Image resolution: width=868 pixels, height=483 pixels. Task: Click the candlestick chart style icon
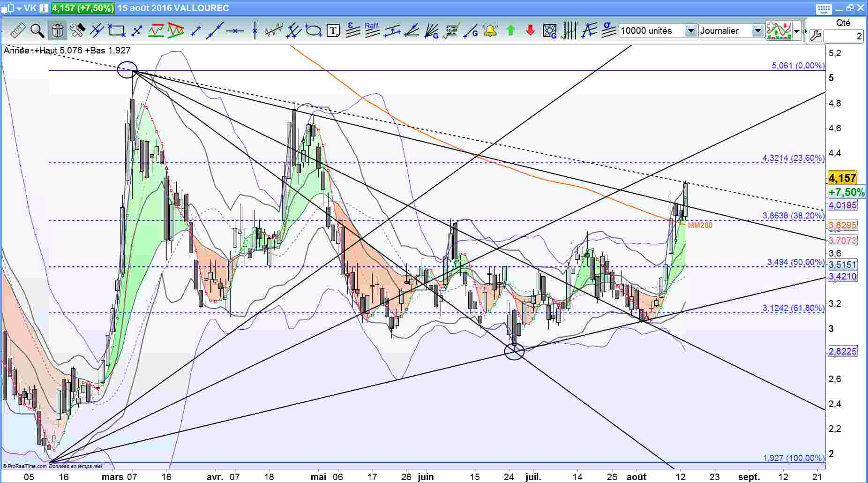coord(8,8)
